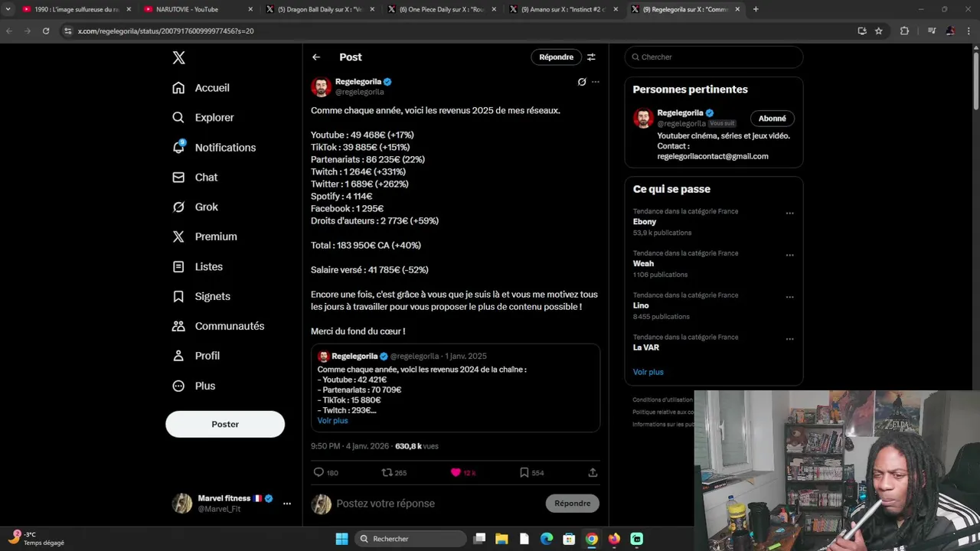Open Firefox from the taskbar
980x551 pixels.
coord(614,539)
